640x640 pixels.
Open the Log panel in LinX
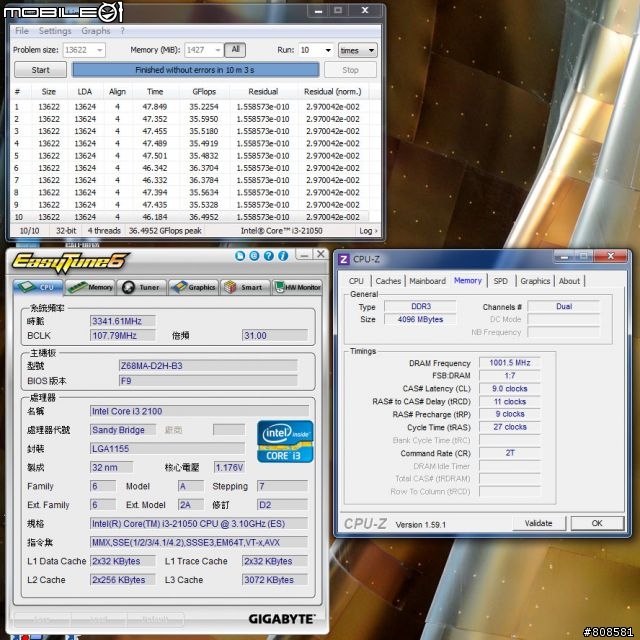(368, 231)
